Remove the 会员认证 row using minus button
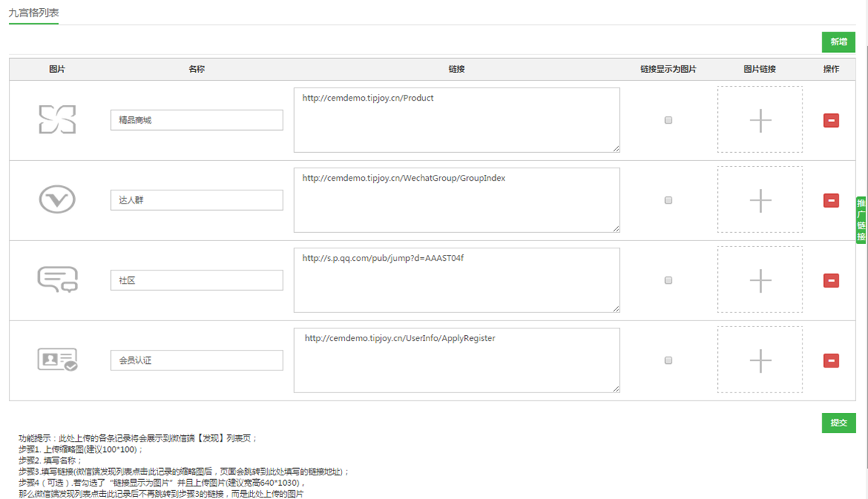The height and width of the screenshot is (499, 868). pyautogui.click(x=831, y=361)
